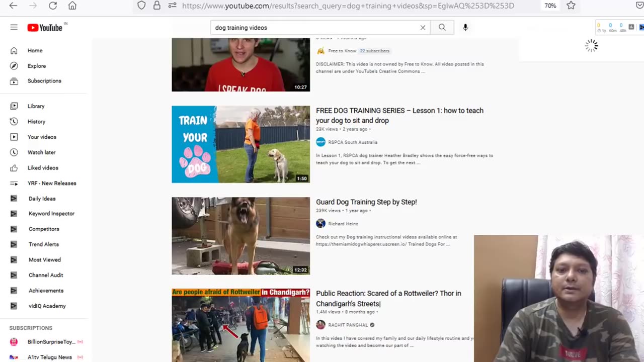Open the Guard Dog Training video thumbnail
644x362 pixels.
click(241, 236)
